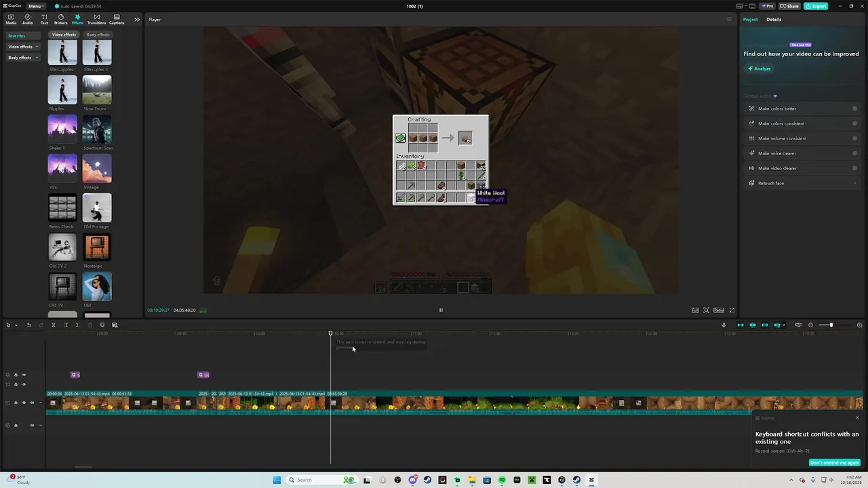
Task: Enter full screen in the player
Action: 732,310
